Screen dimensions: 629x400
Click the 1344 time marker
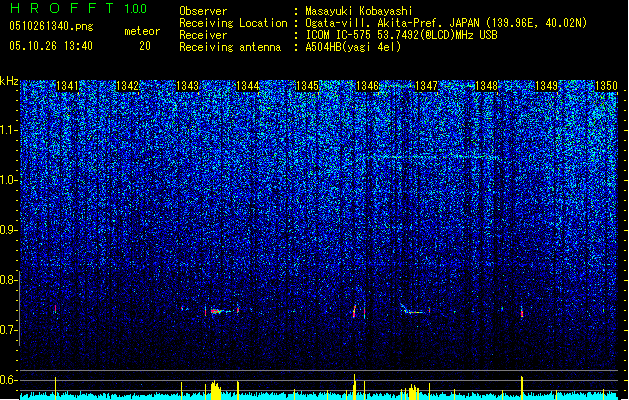coord(248,86)
